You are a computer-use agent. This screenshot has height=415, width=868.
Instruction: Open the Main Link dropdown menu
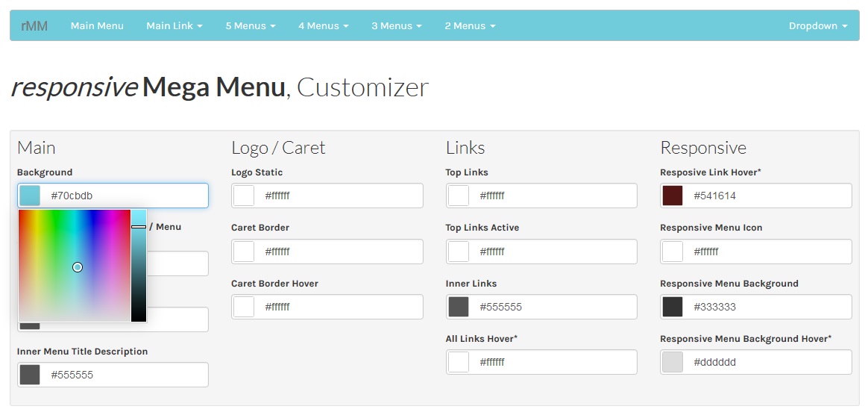tap(174, 25)
